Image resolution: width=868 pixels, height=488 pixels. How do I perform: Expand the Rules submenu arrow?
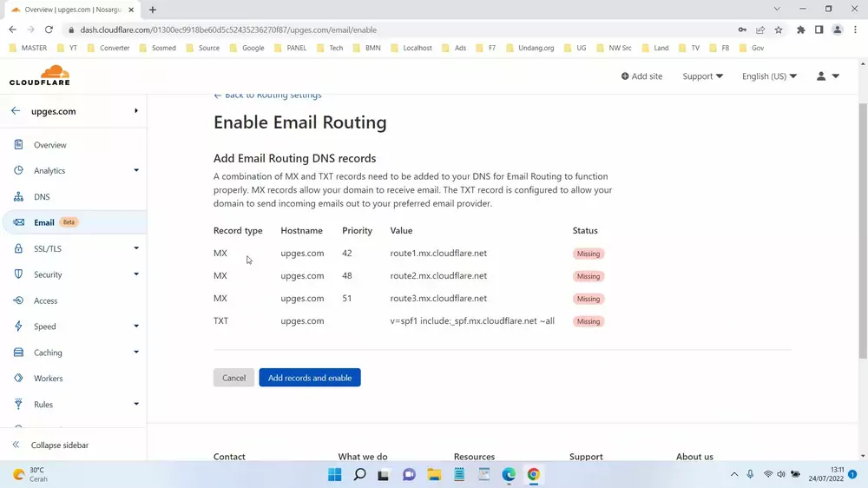click(136, 404)
